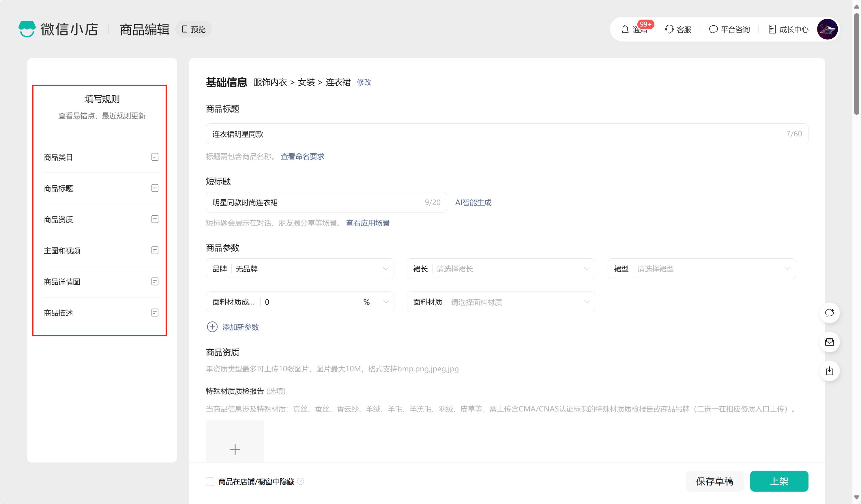Click the floating refresh chat icon

[x=829, y=313]
